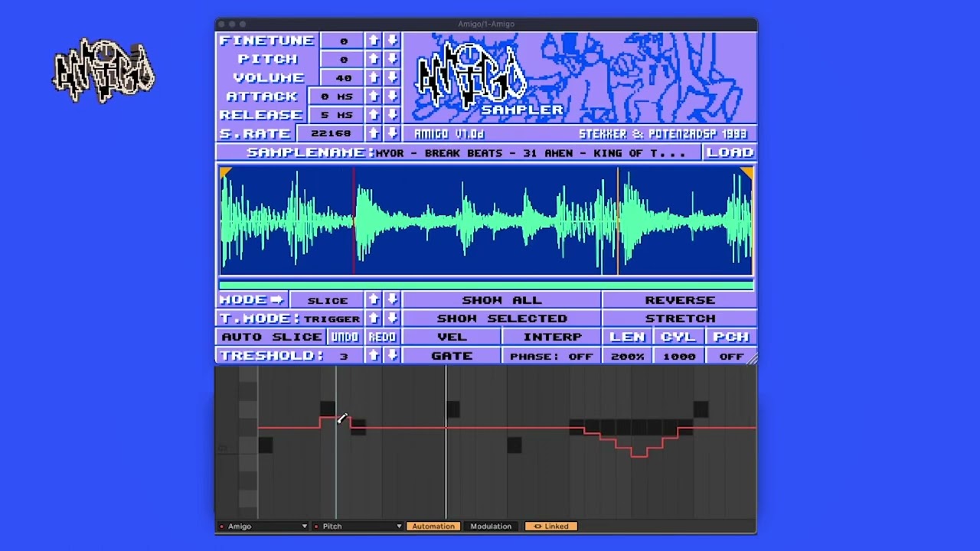Image resolution: width=980 pixels, height=551 pixels.
Task: Click Show All waveform button
Action: point(501,300)
